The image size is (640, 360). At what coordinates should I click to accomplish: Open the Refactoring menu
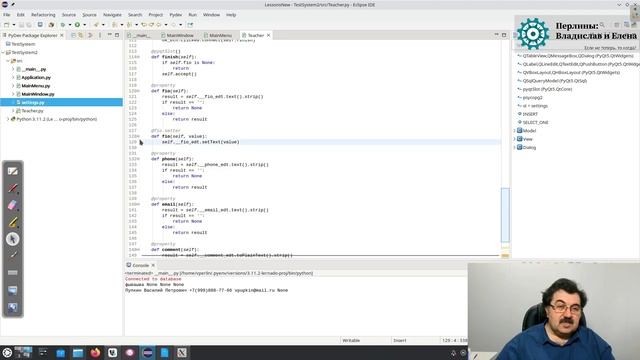click(x=43, y=15)
